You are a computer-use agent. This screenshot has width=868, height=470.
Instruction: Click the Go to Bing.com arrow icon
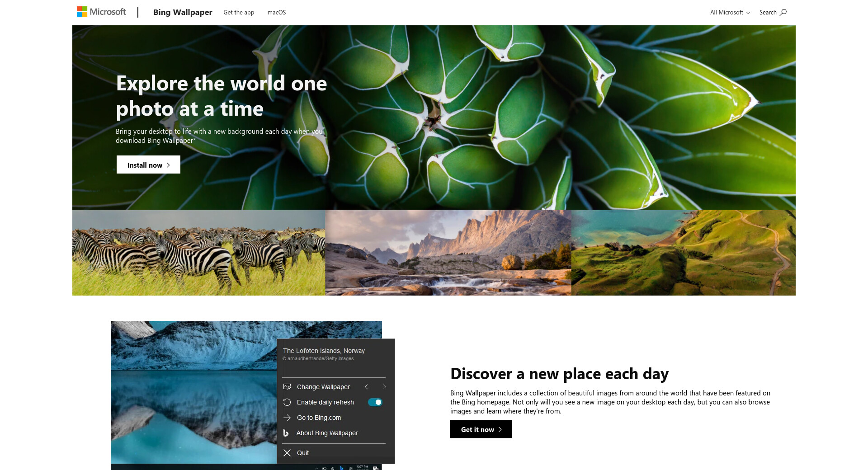(287, 418)
